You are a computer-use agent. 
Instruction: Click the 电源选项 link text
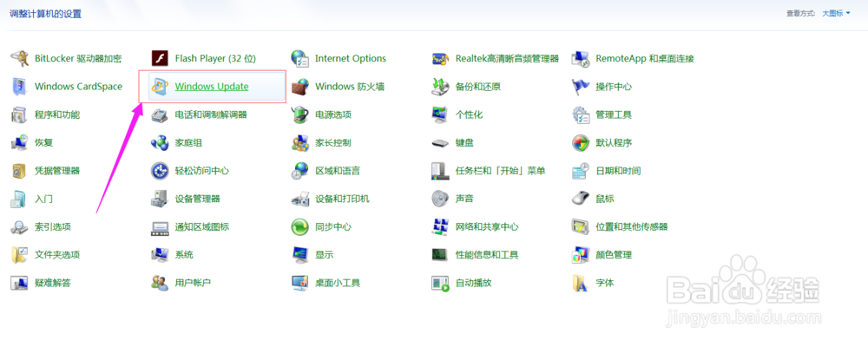tap(333, 115)
